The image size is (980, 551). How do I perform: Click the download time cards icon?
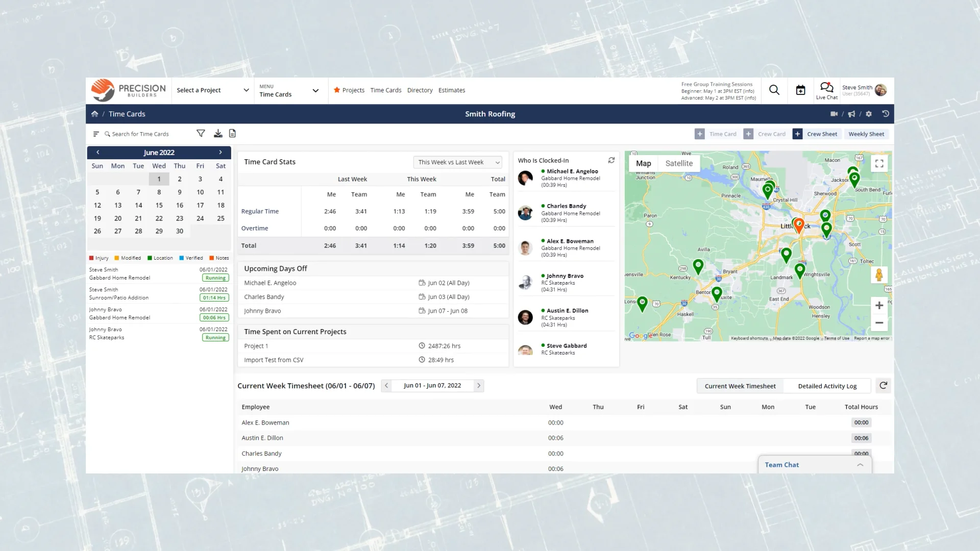pos(218,133)
